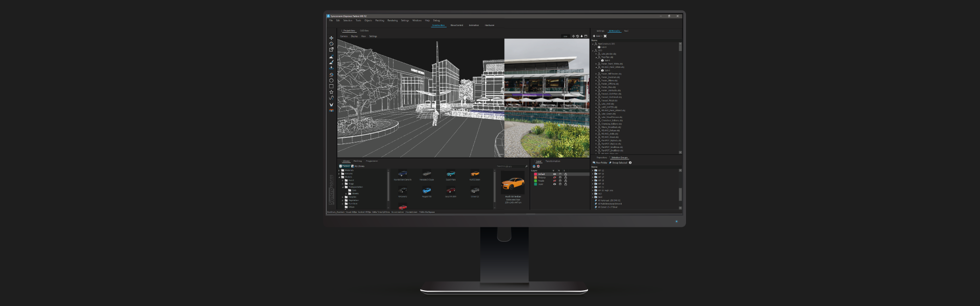The height and width of the screenshot is (306, 980).
Task: Open the Patching menu
Action: [x=380, y=20]
